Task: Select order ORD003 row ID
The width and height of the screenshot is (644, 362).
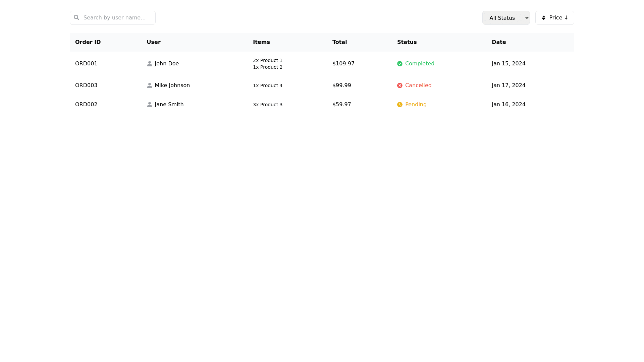Action: pyautogui.click(x=86, y=85)
